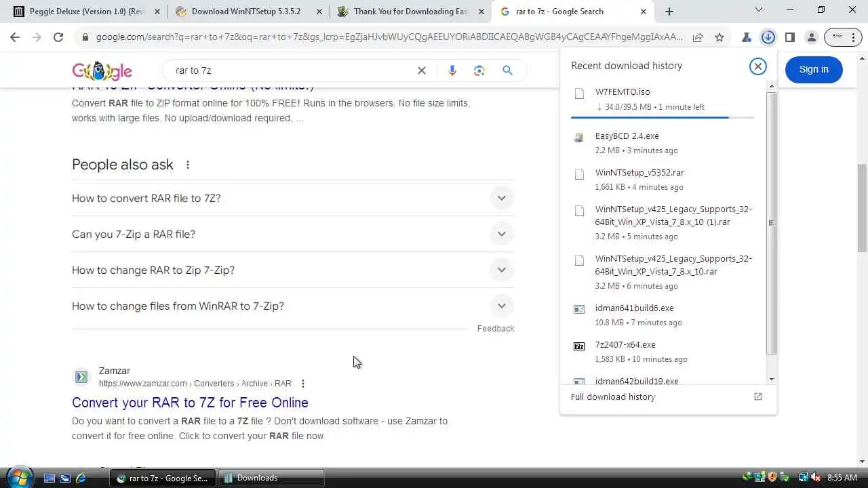868x488 pixels.
Task: Bookmark this page with the star icon
Action: (719, 38)
